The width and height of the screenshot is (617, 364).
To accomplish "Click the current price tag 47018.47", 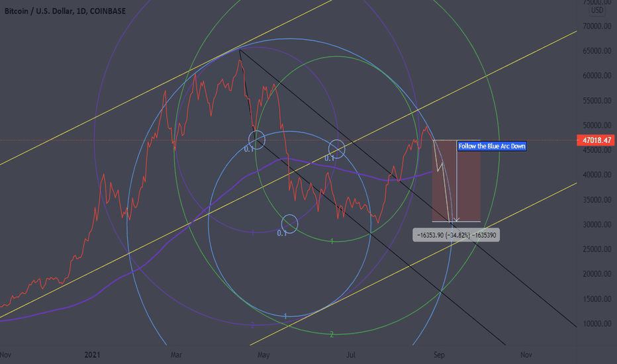I will click(596, 140).
